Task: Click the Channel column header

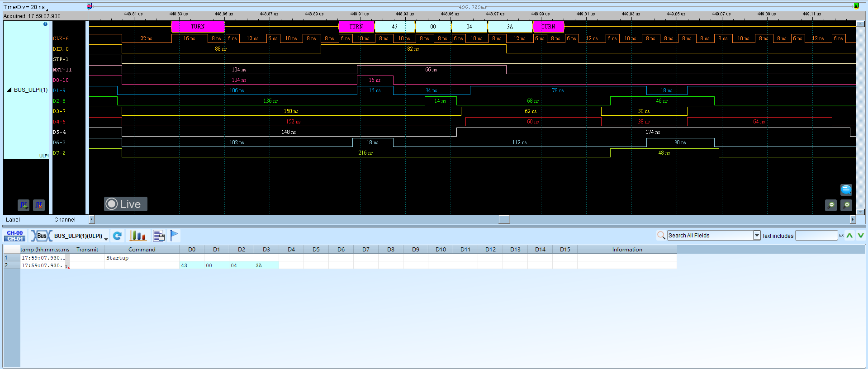Action: (65, 220)
